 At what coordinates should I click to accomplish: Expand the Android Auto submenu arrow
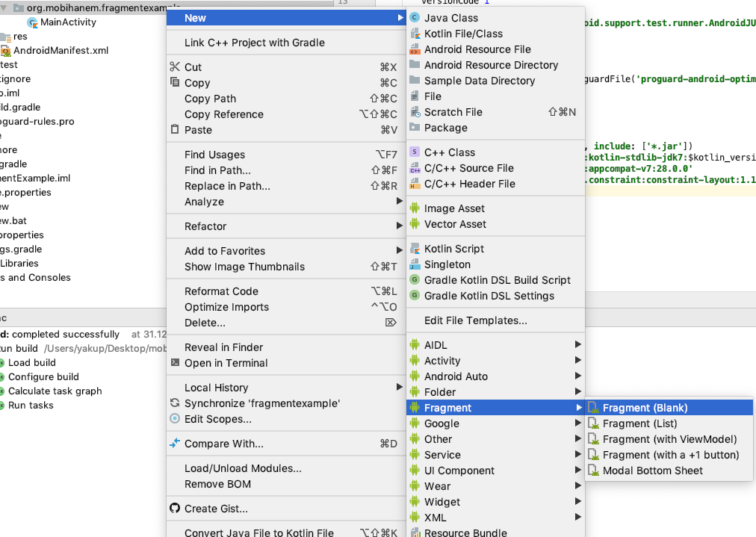click(578, 376)
